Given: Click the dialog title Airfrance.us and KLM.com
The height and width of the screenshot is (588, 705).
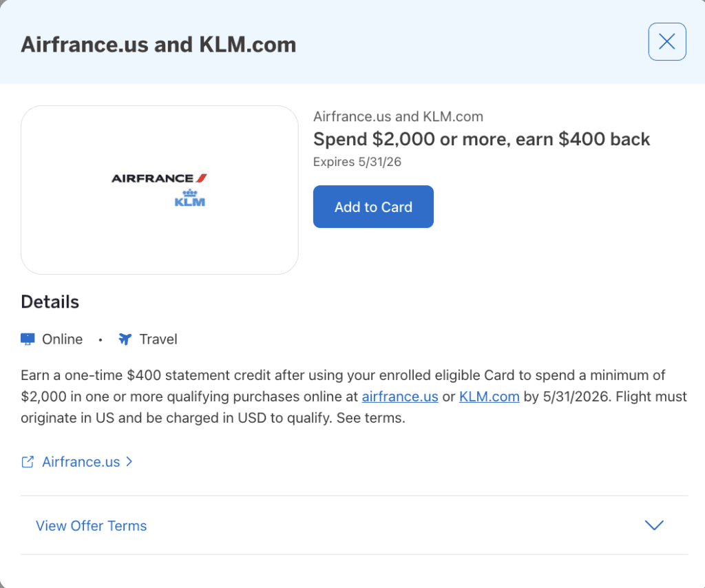Looking at the screenshot, I should click(158, 45).
